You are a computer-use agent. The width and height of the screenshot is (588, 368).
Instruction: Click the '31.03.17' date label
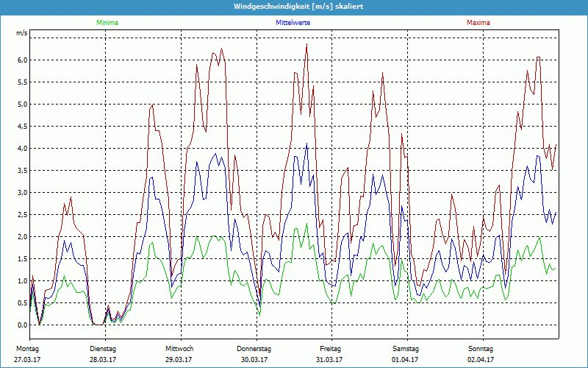[x=329, y=359]
